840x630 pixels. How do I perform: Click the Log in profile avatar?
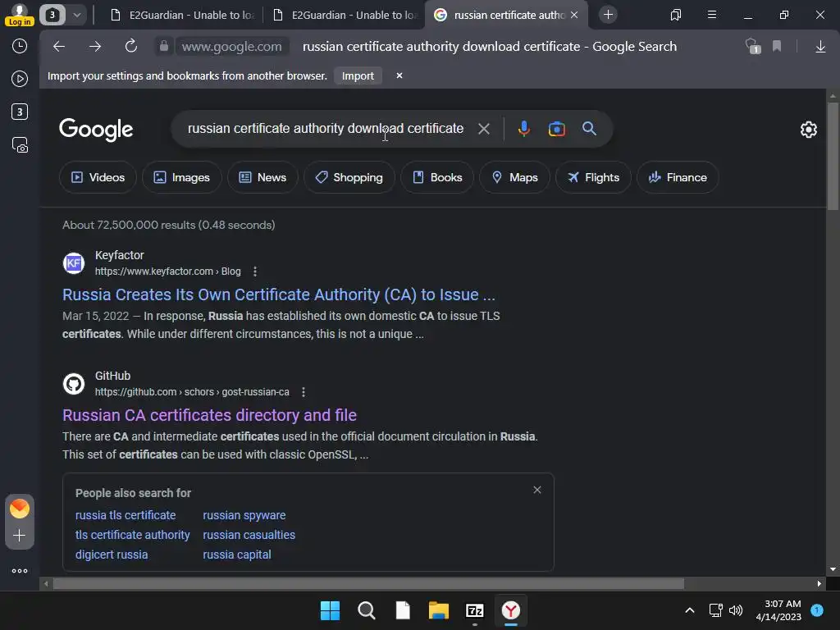pyautogui.click(x=20, y=15)
